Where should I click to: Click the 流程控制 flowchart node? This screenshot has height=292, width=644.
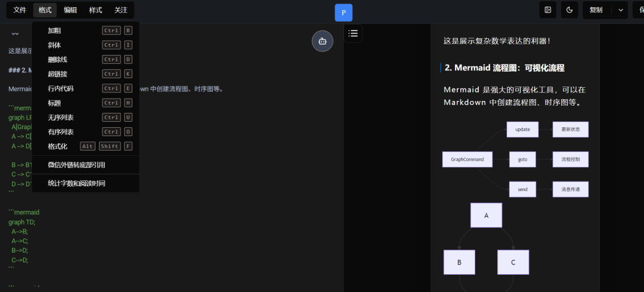coord(571,159)
